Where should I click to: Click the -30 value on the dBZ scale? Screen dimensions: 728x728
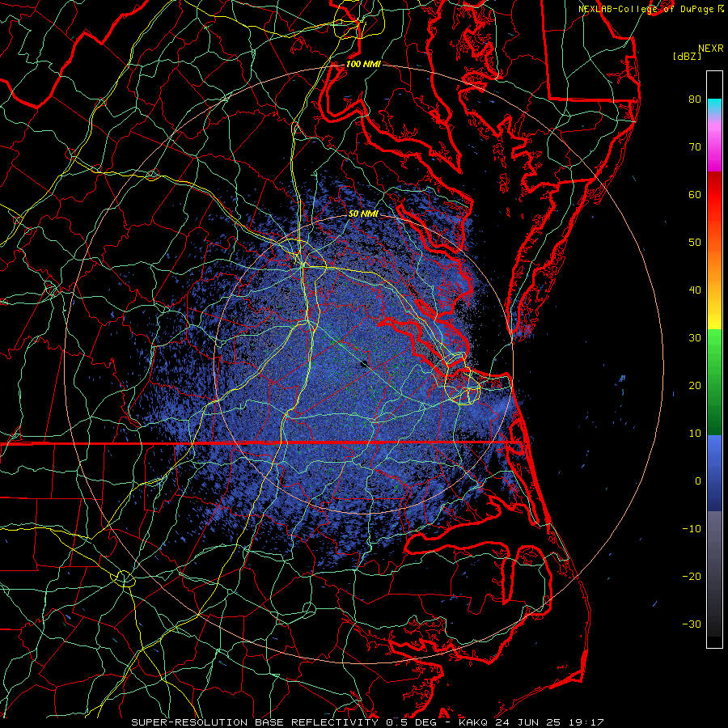692,624
